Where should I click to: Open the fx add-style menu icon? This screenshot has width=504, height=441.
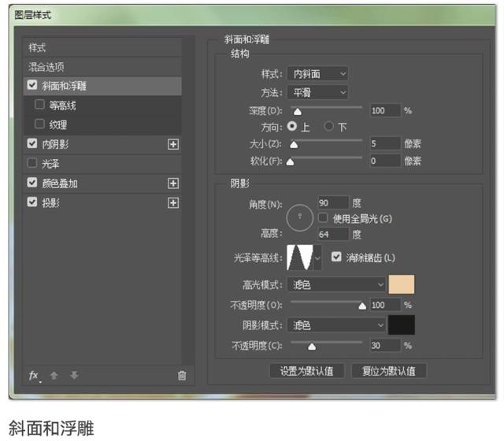(x=35, y=376)
